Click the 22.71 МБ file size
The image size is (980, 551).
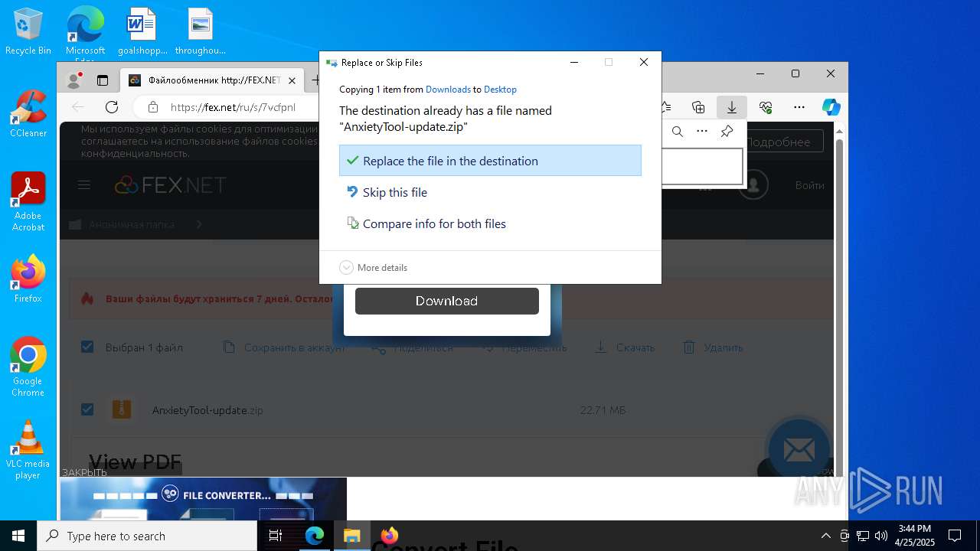(x=603, y=410)
